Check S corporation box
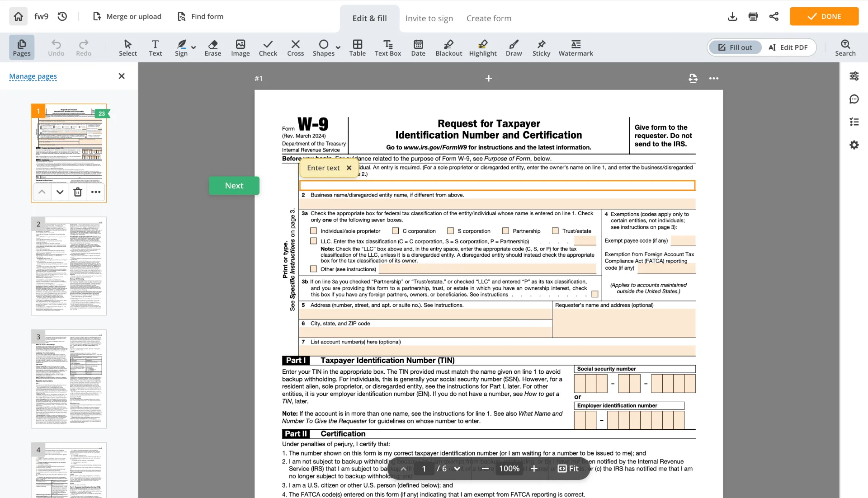The image size is (868, 498). click(x=450, y=231)
